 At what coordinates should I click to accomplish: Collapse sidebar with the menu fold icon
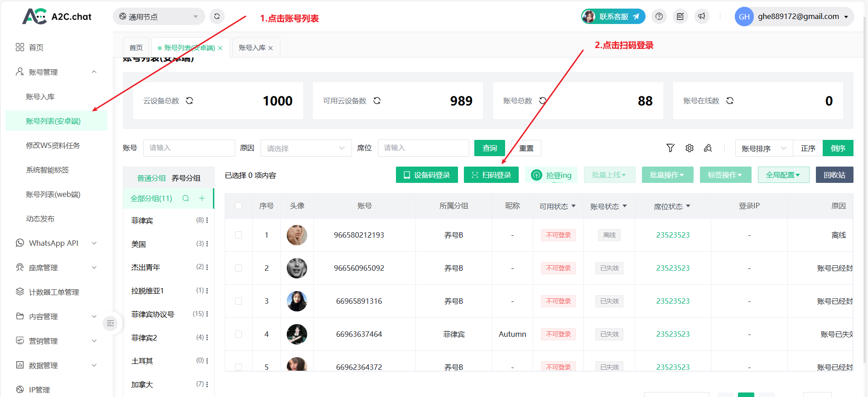point(110,323)
